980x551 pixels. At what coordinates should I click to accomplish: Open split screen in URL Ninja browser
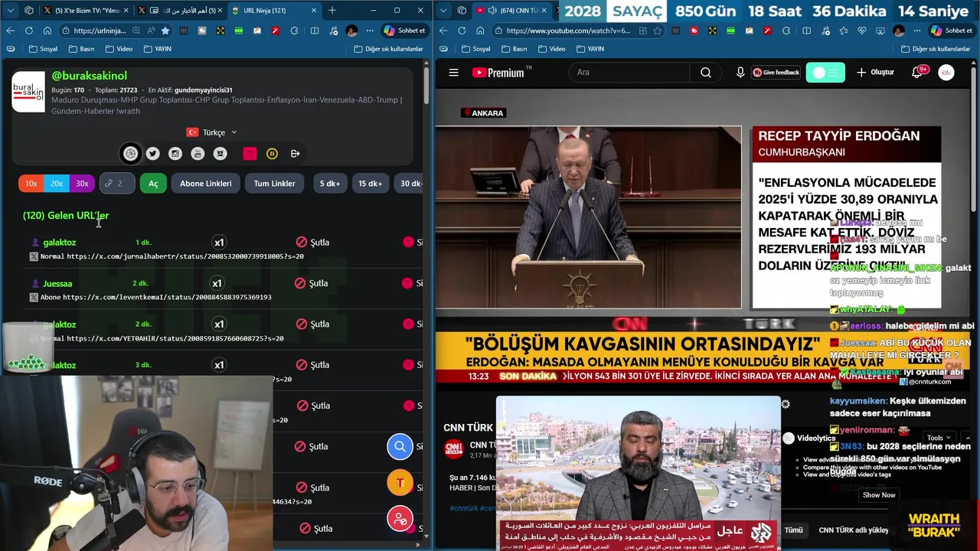tap(315, 31)
